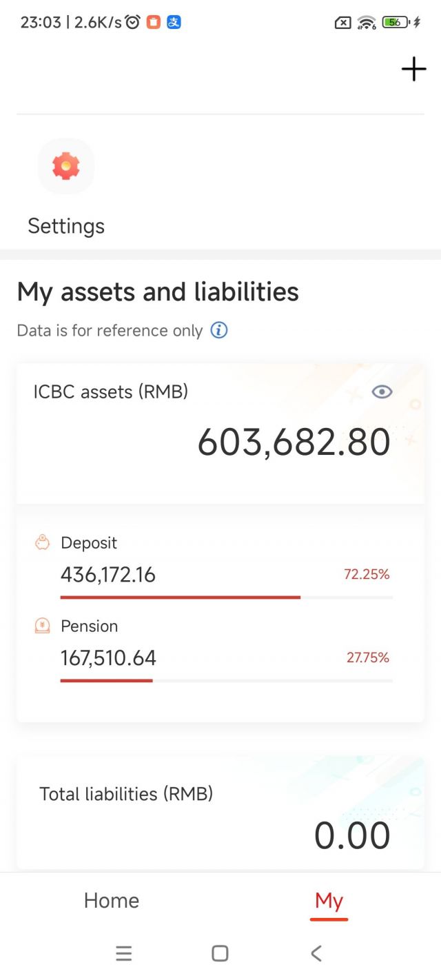Tap the Wi-Fi icon in status bar

pos(367,22)
